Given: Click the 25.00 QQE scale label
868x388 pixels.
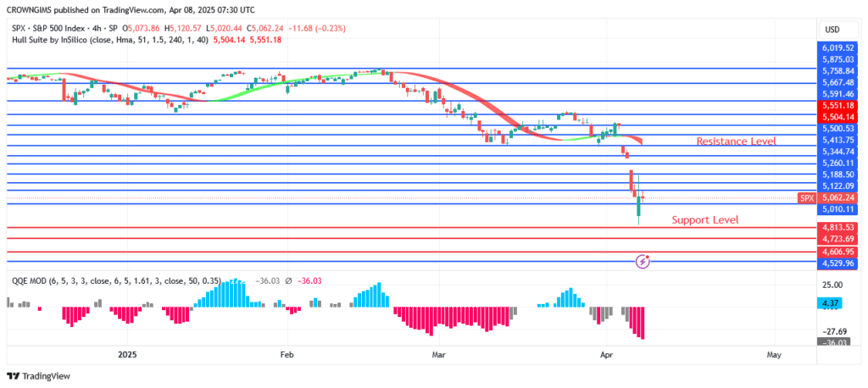Looking at the screenshot, I should point(832,285).
